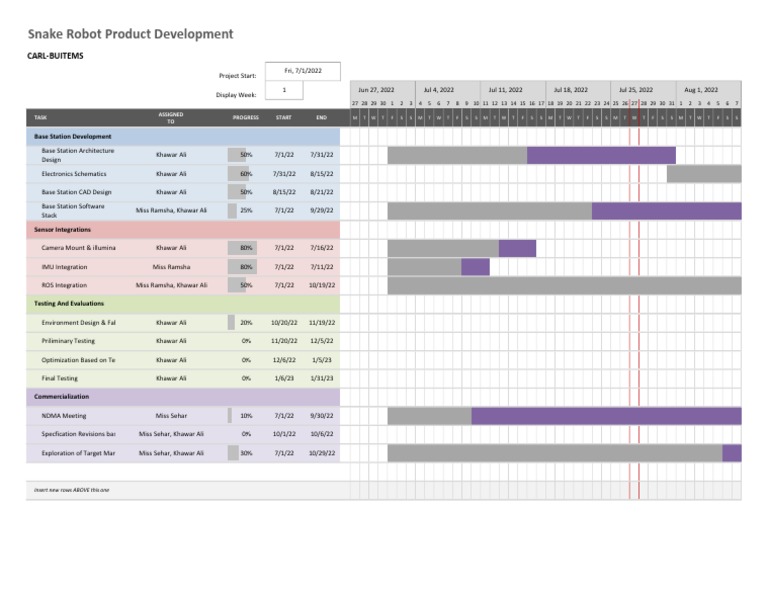Click the TASK column header
The image size is (768, 594).
(41, 118)
